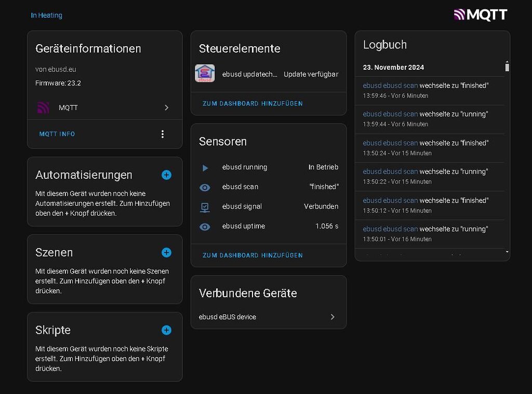This screenshot has height=394, width=532.
Task: Add a new scene with the Szenen plus icon
Action: [x=166, y=253]
